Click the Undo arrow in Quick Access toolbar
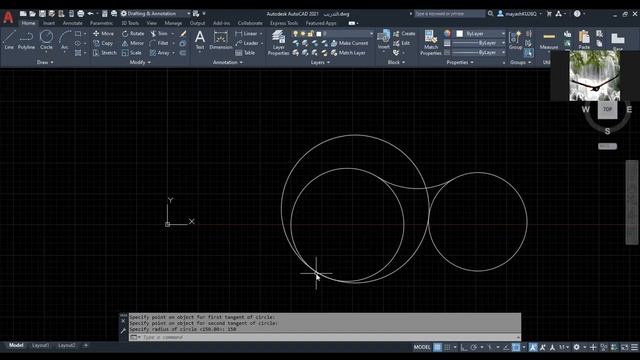This screenshot has height=360, width=640. pos(91,13)
